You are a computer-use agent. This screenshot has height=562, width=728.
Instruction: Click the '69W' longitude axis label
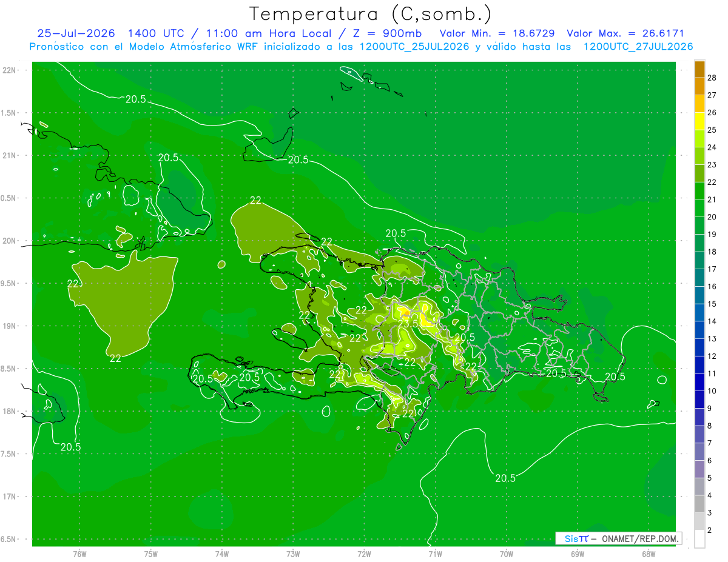pos(578,554)
